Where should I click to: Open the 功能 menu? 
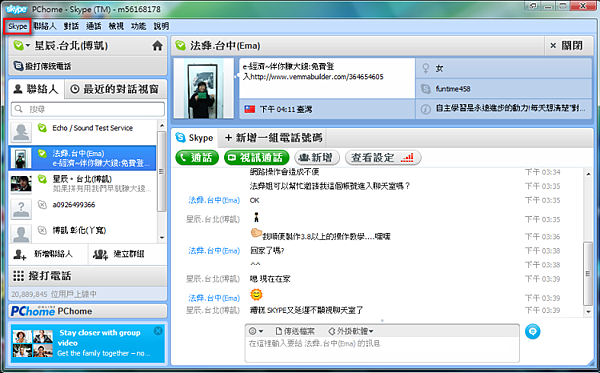point(138,26)
